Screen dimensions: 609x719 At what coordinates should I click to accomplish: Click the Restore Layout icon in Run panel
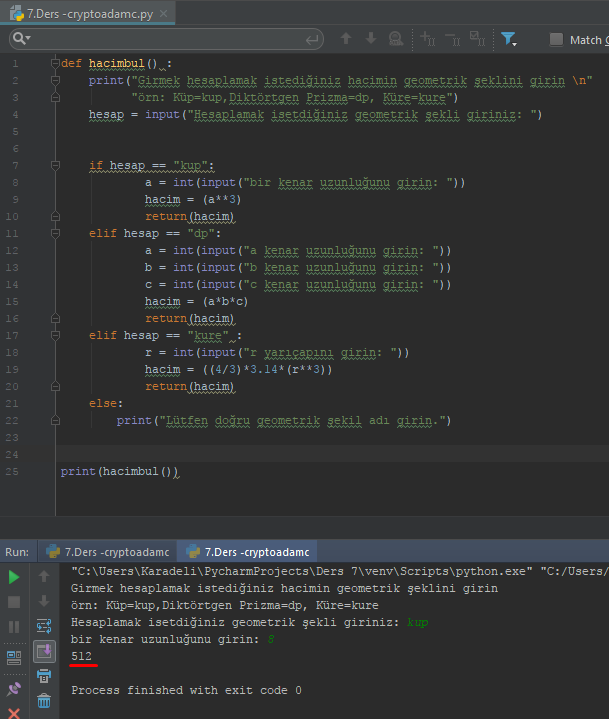coord(14,657)
